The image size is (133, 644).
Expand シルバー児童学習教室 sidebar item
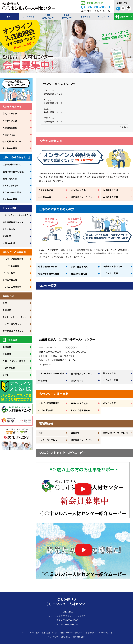[16, 259]
